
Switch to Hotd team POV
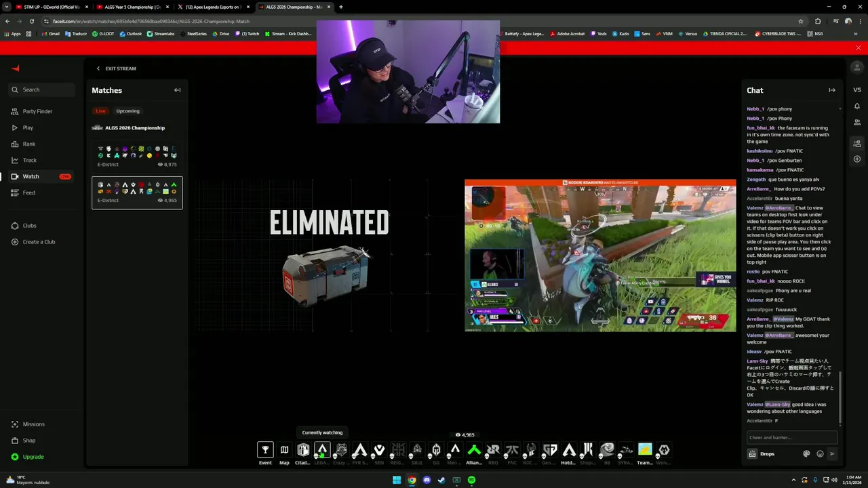569,450
